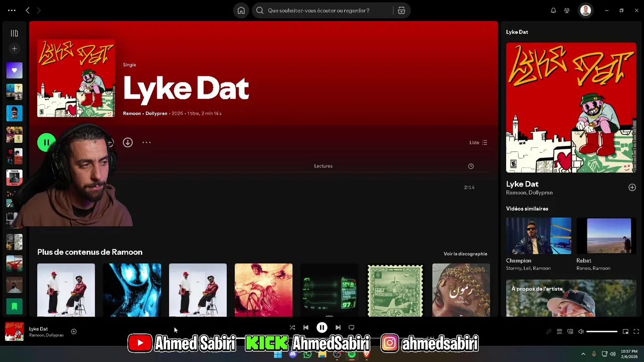Navigate forward with the right arrow
644x362 pixels.
39,11
